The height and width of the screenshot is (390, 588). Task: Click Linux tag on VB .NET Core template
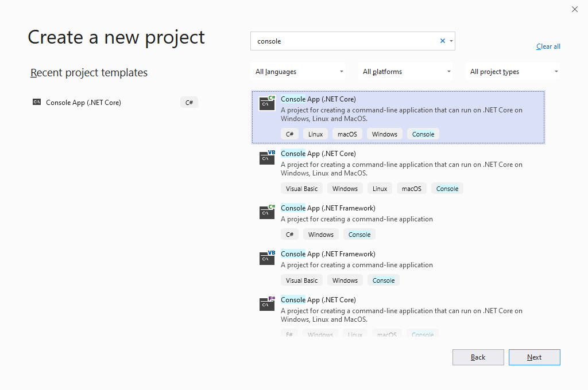380,189
